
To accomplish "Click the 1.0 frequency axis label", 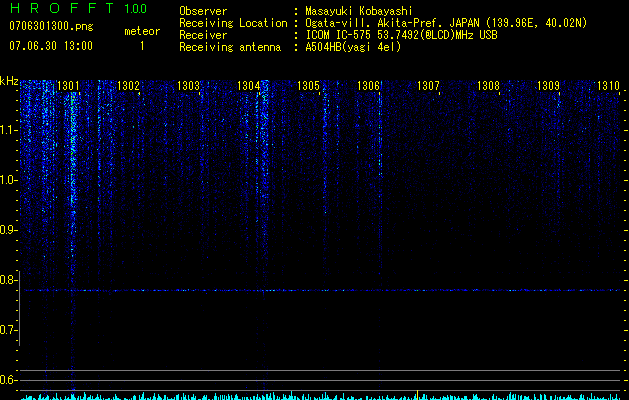I will pyautogui.click(x=8, y=180).
